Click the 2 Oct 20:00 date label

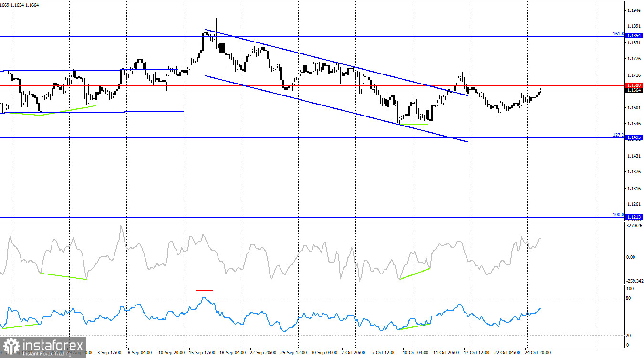[353, 353]
